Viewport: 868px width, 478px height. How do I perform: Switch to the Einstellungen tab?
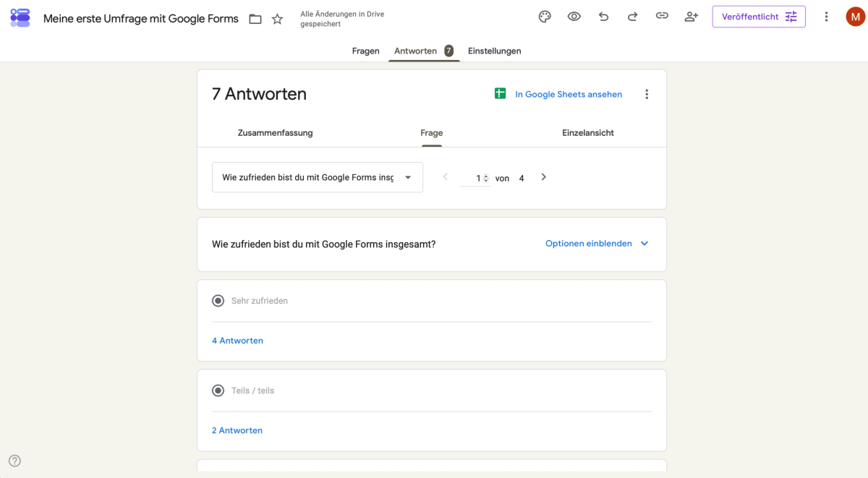click(495, 51)
